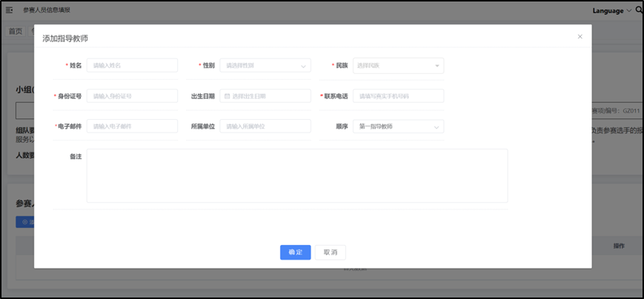Close the 添加指导教师 dialog
The image size is (644, 299).
[x=580, y=36]
